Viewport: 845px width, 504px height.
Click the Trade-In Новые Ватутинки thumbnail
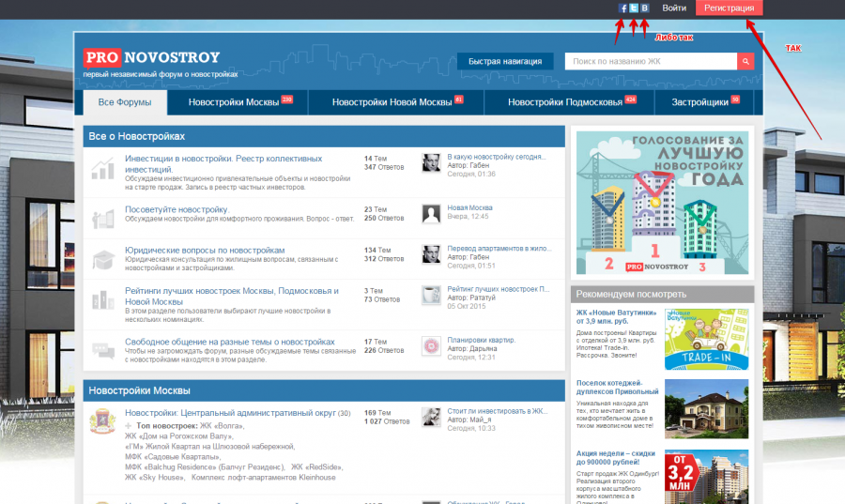(x=706, y=339)
